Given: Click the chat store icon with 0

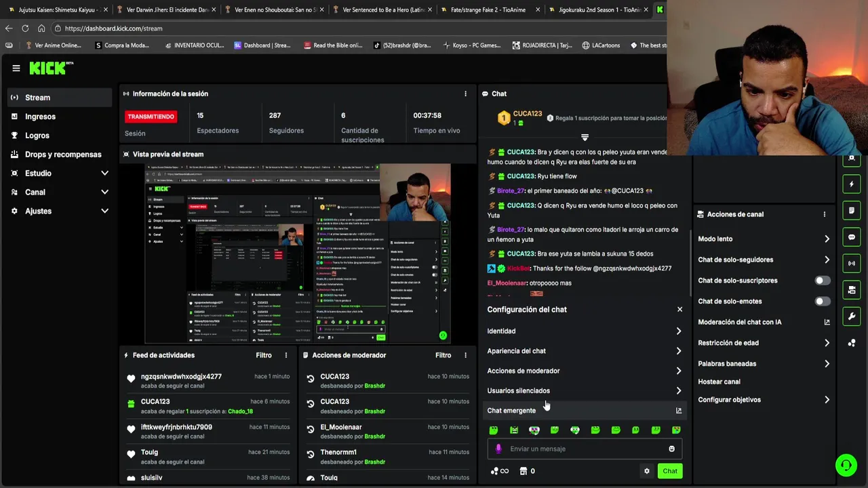Looking at the screenshot, I should pyautogui.click(x=528, y=471).
